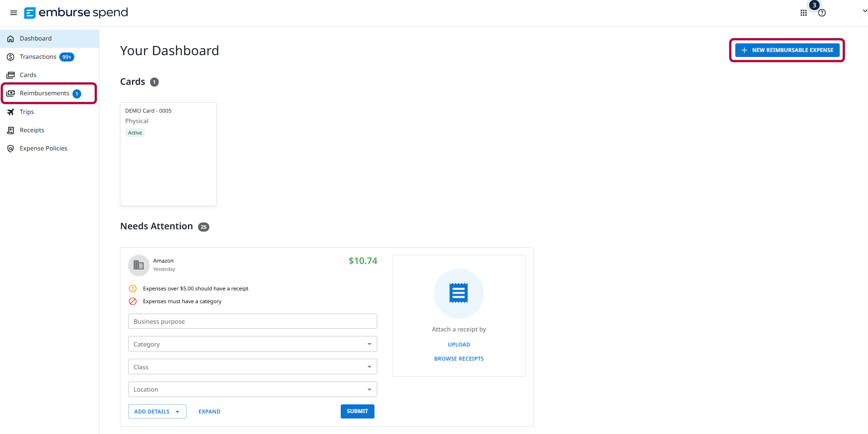The image size is (868, 434).
Task: Create a new reimbursable expense
Action: (x=787, y=50)
